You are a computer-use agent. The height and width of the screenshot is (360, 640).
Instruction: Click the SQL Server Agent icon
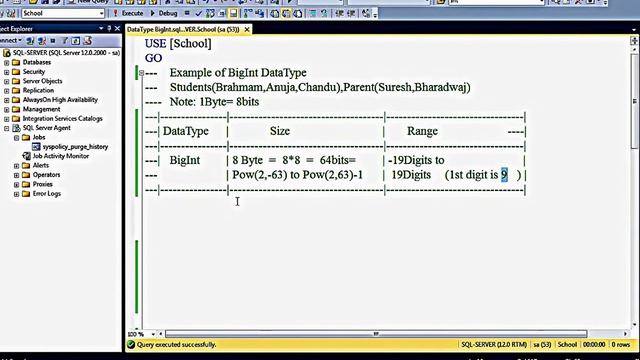(16, 128)
